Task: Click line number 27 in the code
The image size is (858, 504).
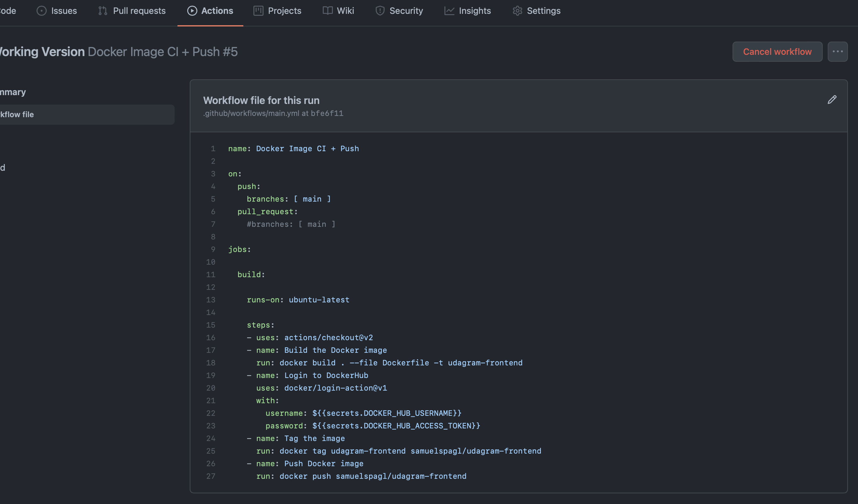Action: click(x=211, y=476)
